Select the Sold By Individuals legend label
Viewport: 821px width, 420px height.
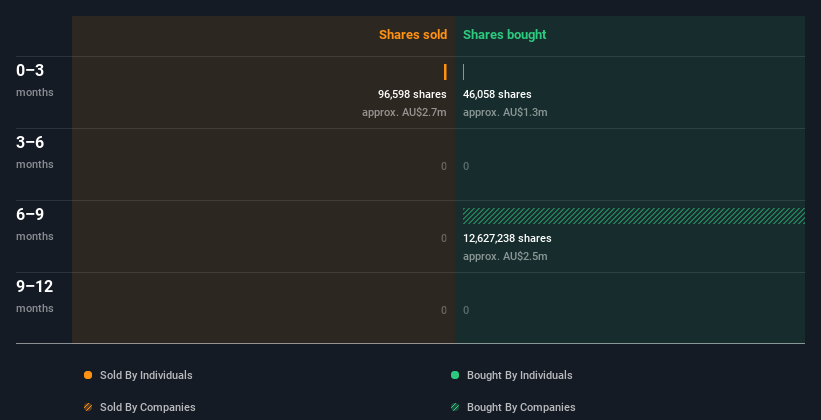146,375
